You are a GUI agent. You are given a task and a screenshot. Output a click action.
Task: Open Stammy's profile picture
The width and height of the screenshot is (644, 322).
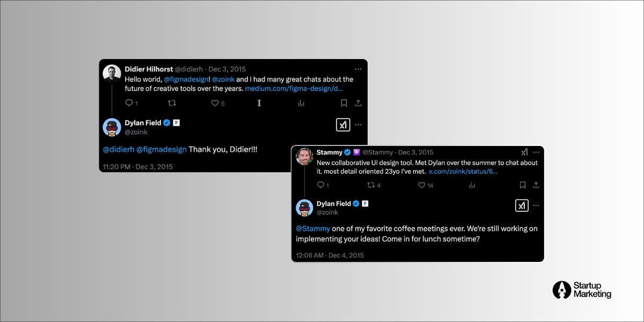[x=304, y=157]
